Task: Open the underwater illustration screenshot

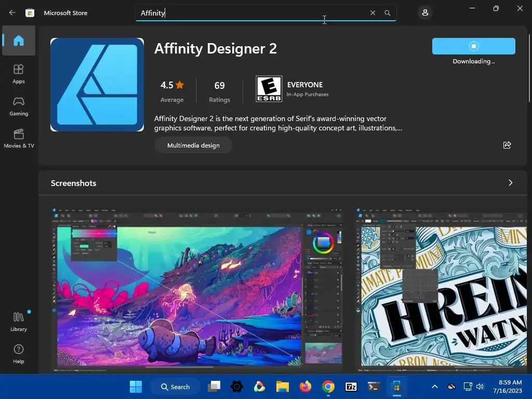Action: (197, 290)
